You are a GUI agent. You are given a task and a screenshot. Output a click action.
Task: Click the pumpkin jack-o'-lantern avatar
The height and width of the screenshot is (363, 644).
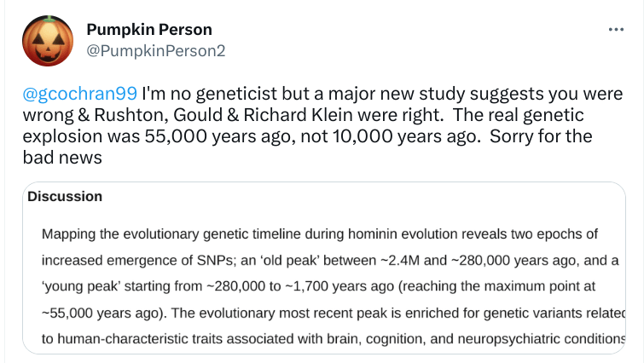tap(46, 41)
